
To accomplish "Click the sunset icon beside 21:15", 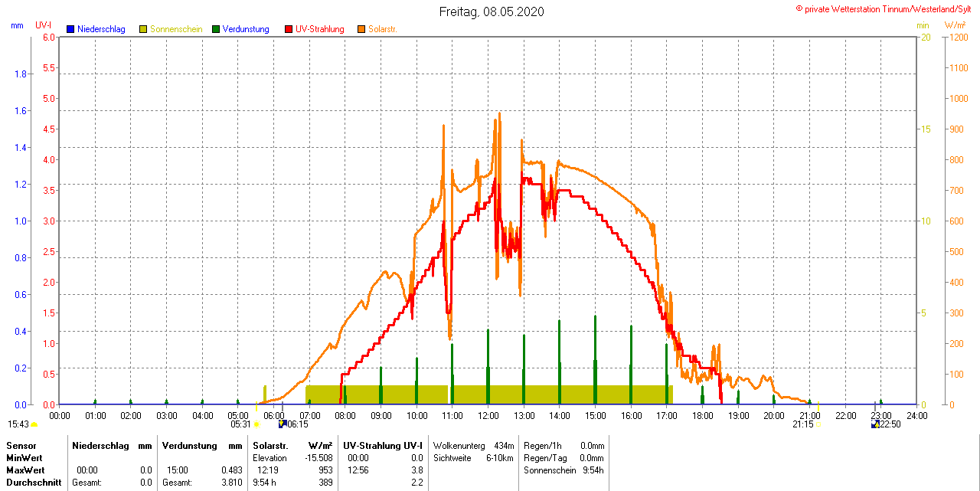I will tap(818, 424).
